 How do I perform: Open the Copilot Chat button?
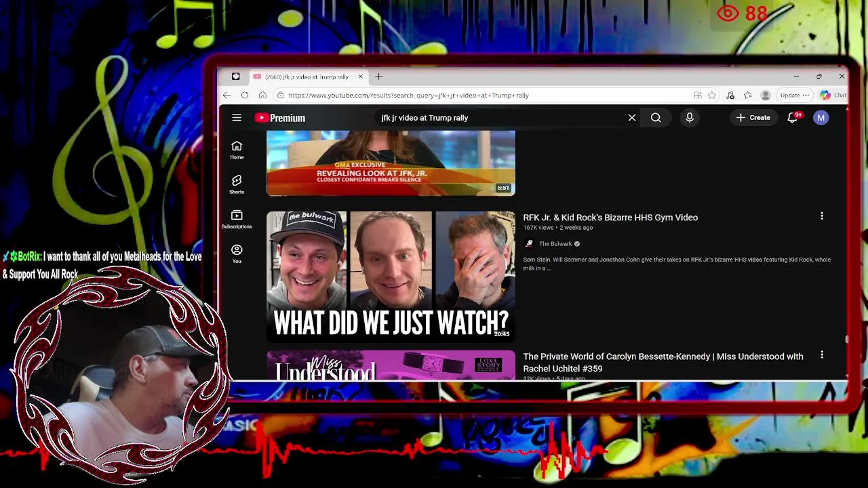(833, 96)
